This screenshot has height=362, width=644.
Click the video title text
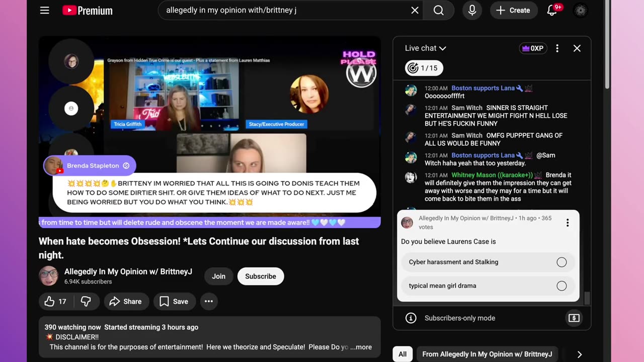199,248
